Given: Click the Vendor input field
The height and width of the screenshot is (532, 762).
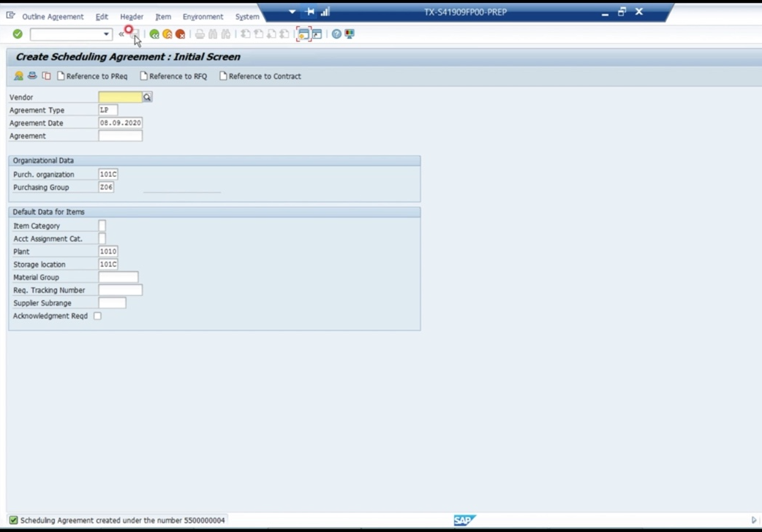Looking at the screenshot, I should pyautogui.click(x=120, y=97).
